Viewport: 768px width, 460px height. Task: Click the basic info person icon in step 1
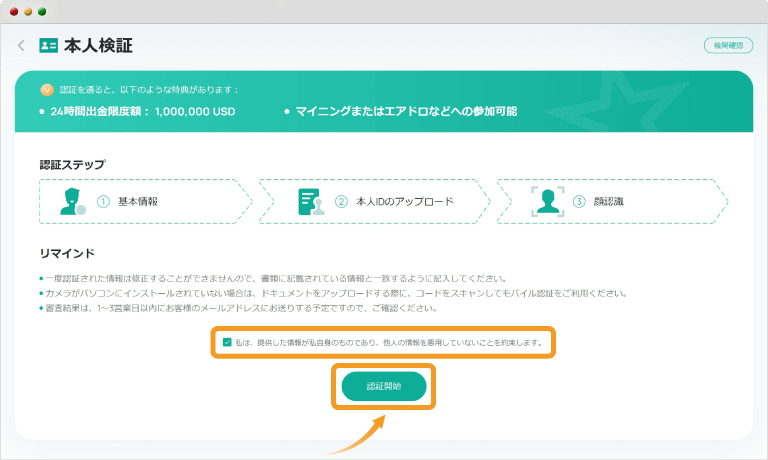pyautogui.click(x=72, y=201)
